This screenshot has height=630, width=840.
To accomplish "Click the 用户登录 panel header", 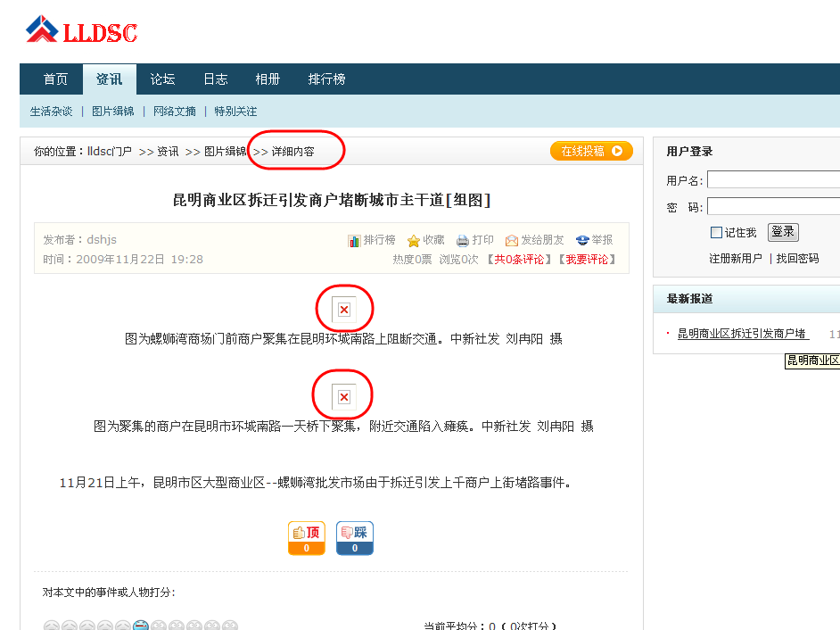I will pyautogui.click(x=690, y=152).
